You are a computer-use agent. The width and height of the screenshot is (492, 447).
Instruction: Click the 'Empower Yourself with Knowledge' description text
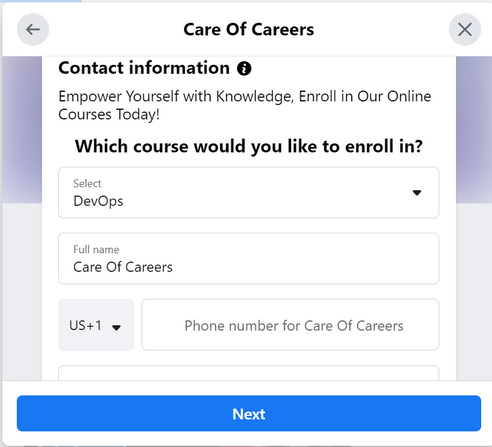click(245, 105)
